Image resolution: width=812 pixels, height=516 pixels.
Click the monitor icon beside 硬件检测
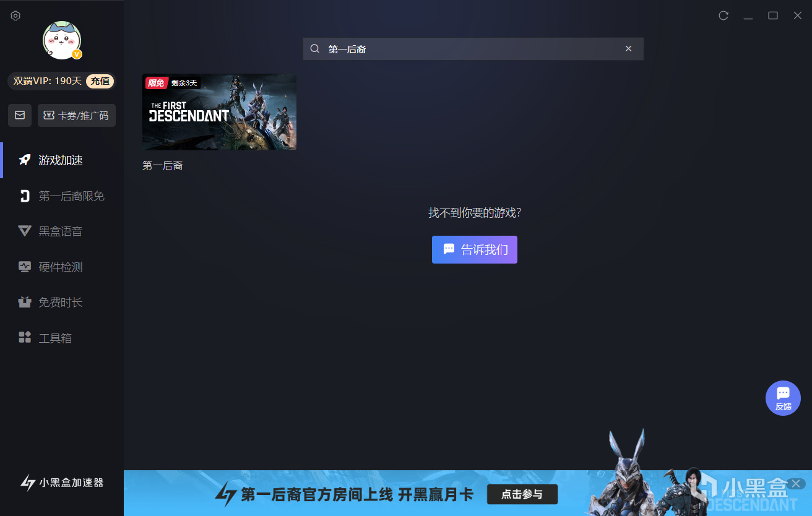(25, 267)
